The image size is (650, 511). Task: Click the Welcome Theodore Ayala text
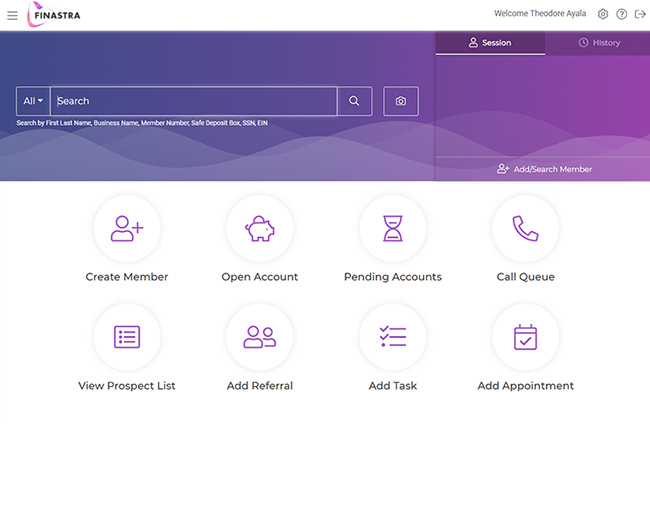540,14
